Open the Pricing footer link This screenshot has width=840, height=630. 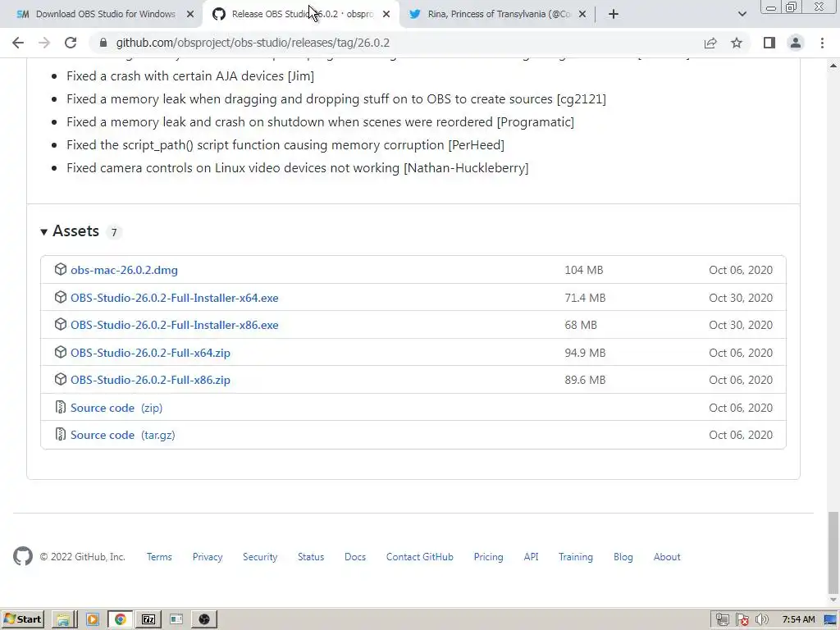tap(489, 557)
